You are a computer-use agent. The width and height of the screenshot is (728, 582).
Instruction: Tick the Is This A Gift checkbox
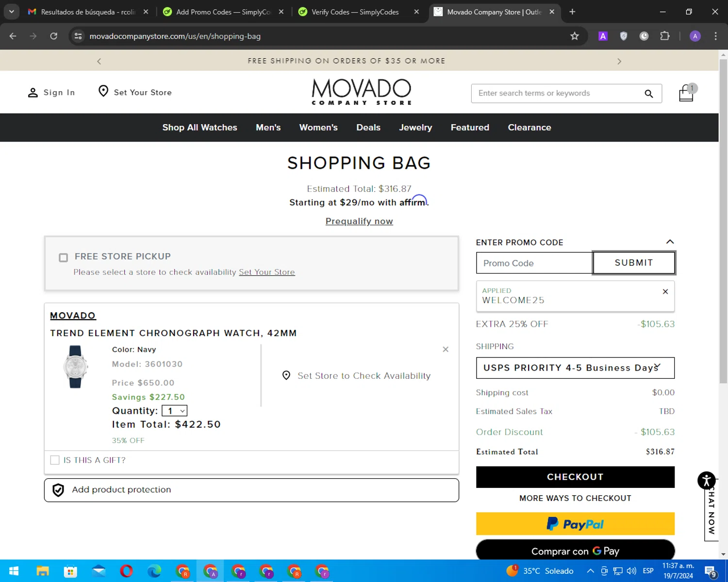point(55,460)
